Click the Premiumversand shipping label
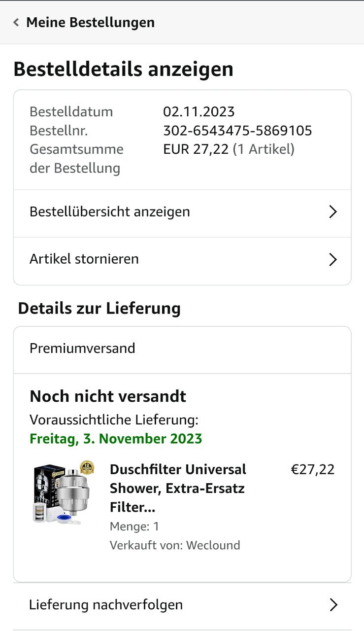364x631 pixels. pos(82,349)
